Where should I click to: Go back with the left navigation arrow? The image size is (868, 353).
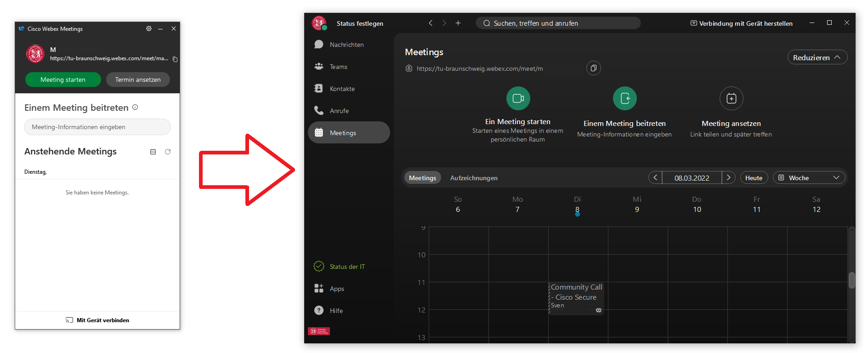coord(431,23)
